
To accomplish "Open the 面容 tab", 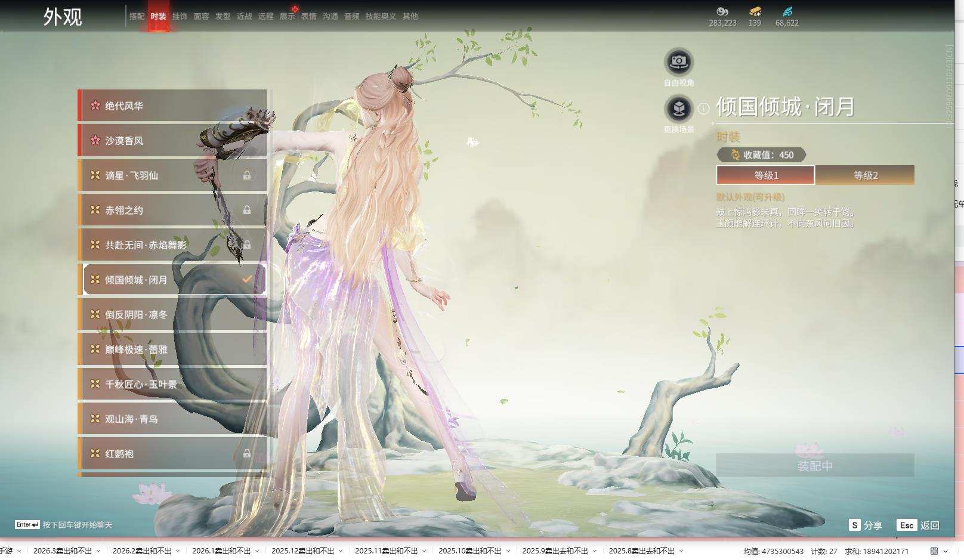I will 202,16.
